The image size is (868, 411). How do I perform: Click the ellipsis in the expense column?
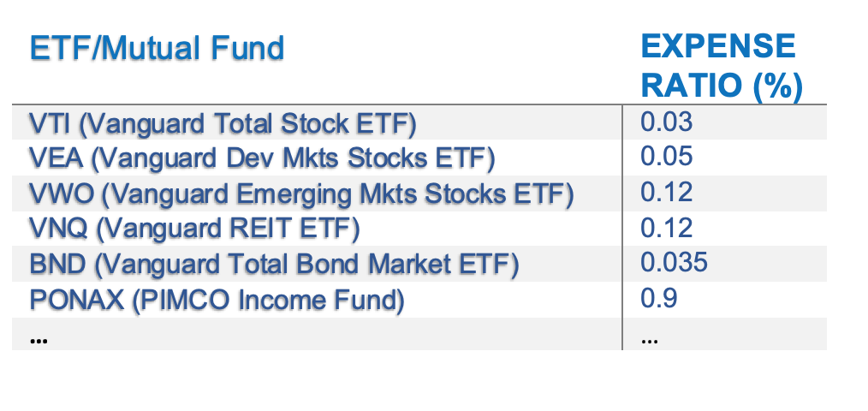click(x=650, y=341)
